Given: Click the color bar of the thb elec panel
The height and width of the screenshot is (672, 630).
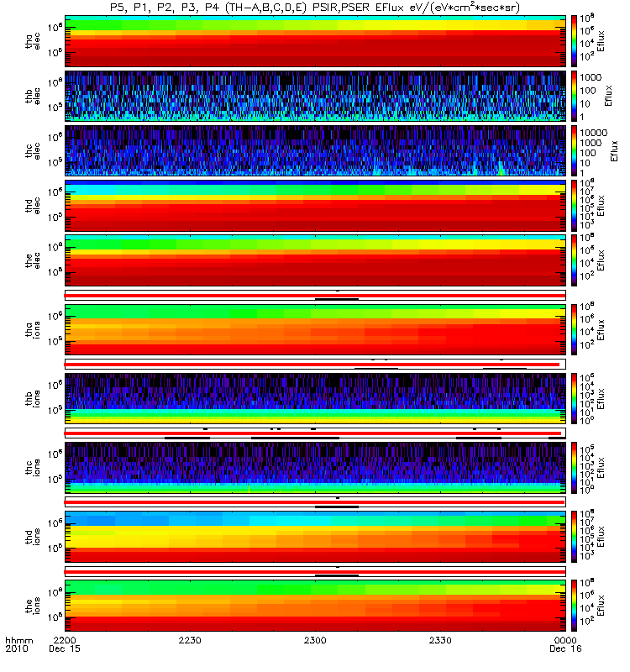Looking at the screenshot, I should point(574,96).
